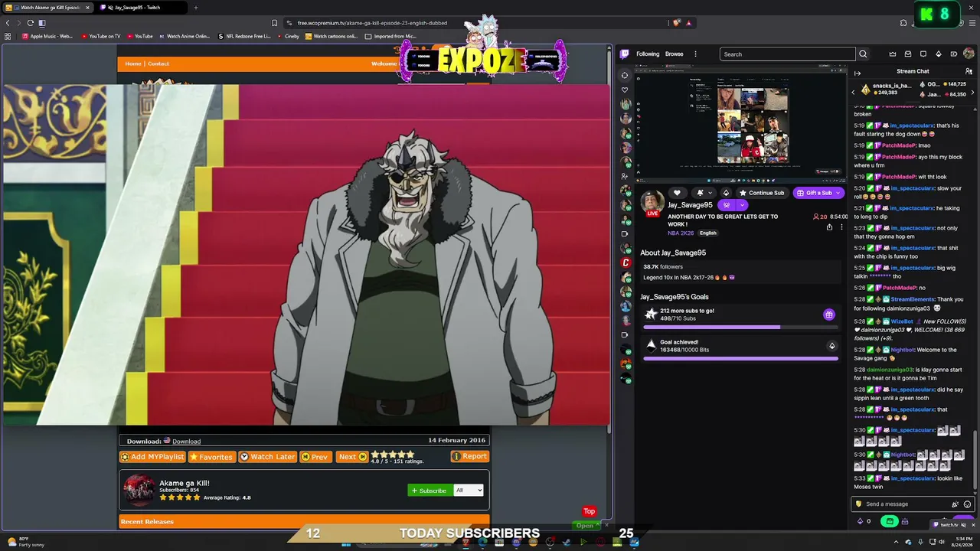Rate the episode using the star rating

tap(393, 455)
